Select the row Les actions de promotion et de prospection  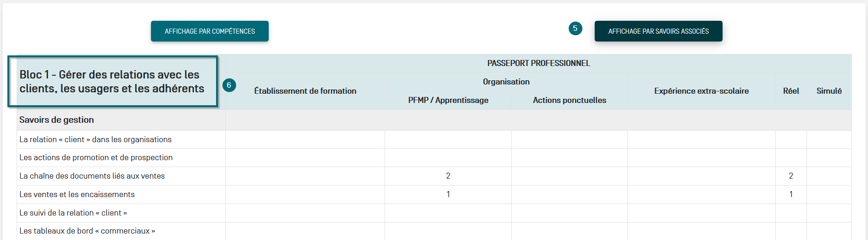[x=96, y=157]
